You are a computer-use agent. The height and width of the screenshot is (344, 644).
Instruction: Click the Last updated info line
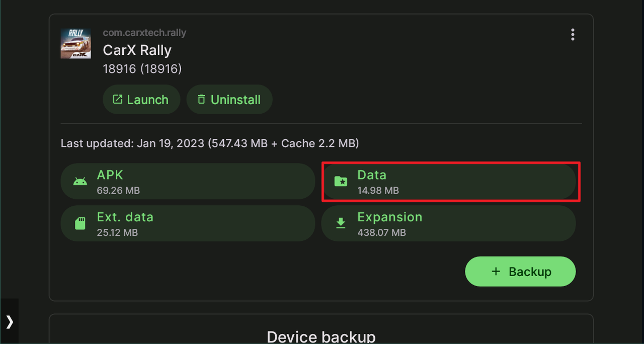(x=210, y=143)
